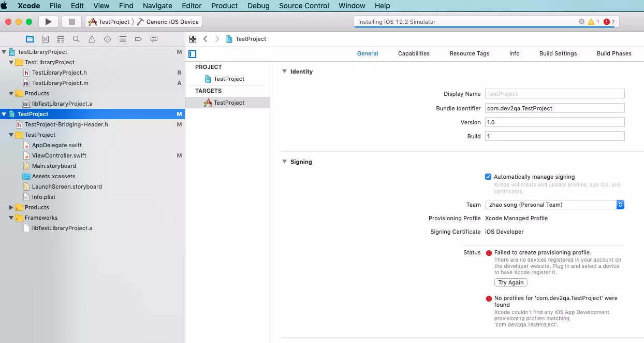Open the Source Control navigator

click(x=45, y=39)
